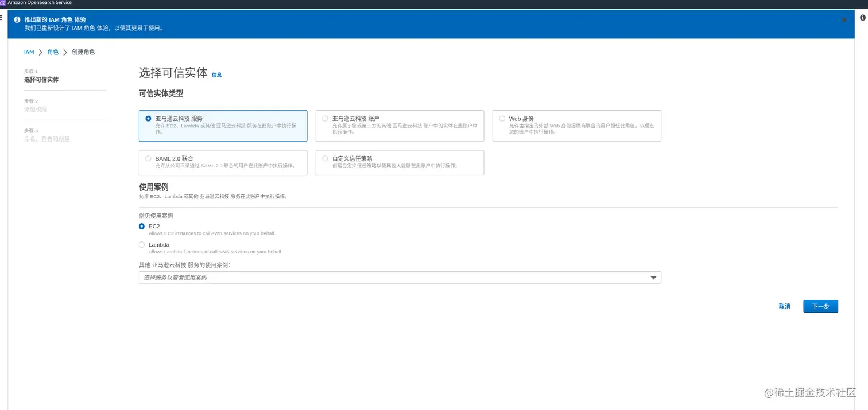Click the 常见使用案例 label

[156, 216]
